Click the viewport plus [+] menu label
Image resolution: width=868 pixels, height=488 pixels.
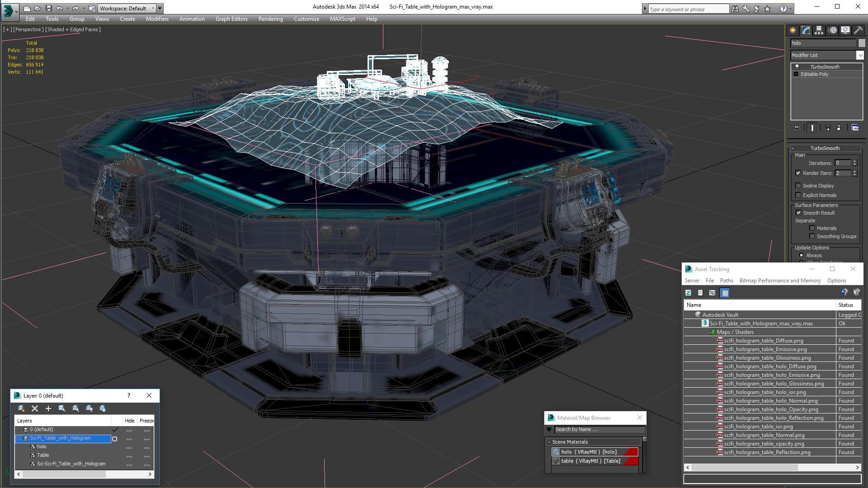coord(8,29)
